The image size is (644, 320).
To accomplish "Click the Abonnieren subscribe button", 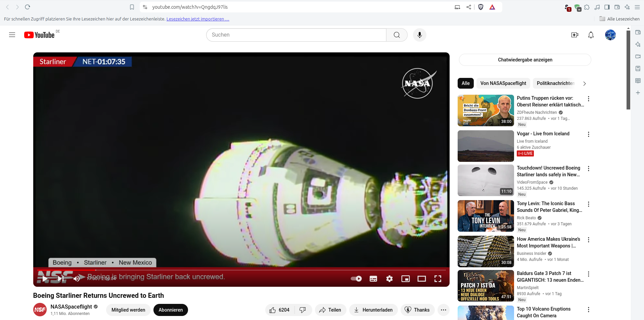I will [x=171, y=310].
